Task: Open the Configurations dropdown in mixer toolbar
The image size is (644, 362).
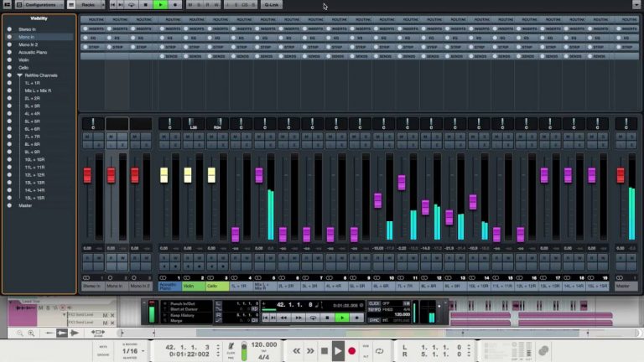Action: (39, 5)
